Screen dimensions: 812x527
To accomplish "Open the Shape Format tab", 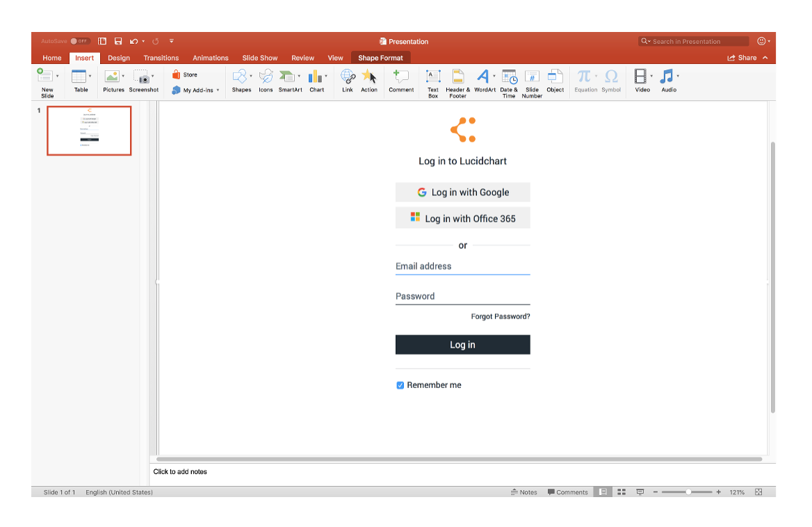I will click(381, 58).
